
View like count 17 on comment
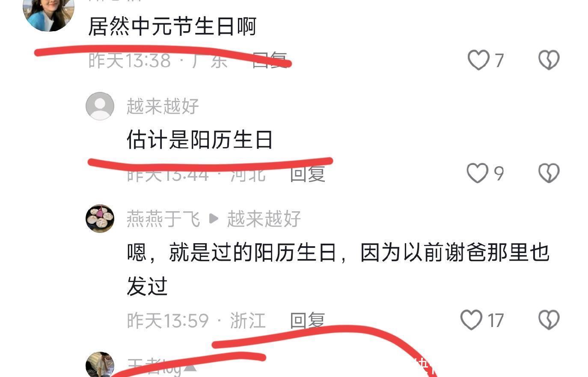[x=495, y=320]
